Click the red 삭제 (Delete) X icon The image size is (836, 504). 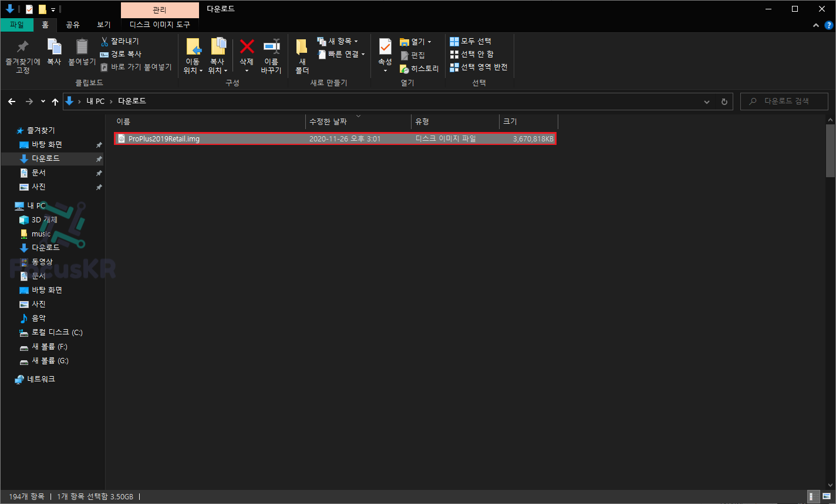pos(247,46)
